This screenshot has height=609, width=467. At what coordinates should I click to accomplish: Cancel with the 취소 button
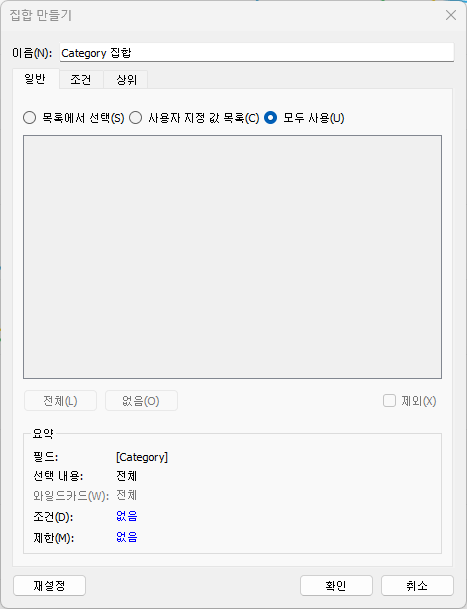click(x=417, y=585)
